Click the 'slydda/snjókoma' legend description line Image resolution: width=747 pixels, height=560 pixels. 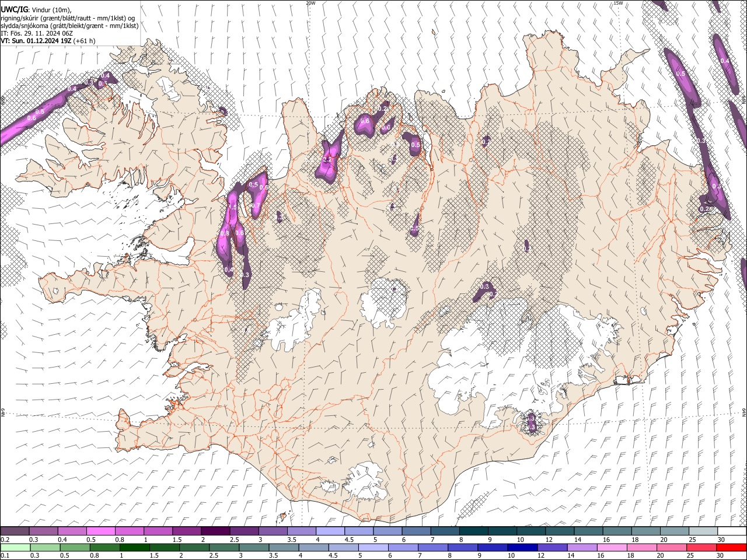coord(69,26)
